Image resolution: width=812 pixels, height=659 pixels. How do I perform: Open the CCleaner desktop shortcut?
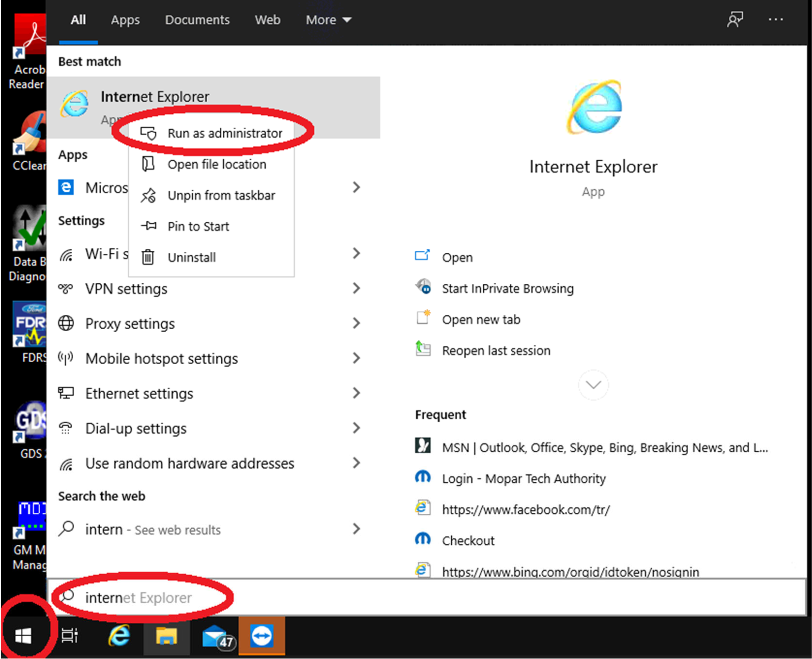[29, 141]
